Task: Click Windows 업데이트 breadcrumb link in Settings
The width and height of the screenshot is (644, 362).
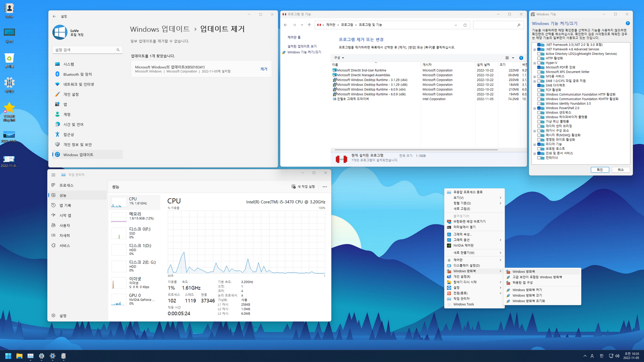Action: point(160,29)
